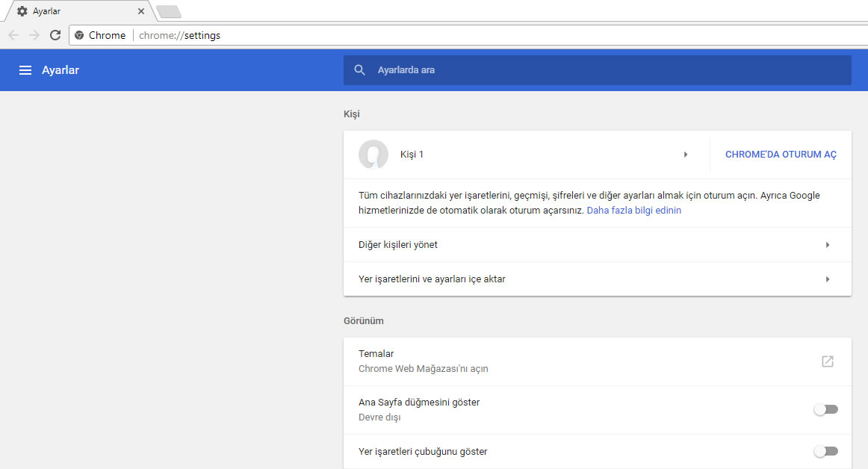Open Daha fazla bilgi edinin link
Screen dimensions: 868x469
pos(634,211)
